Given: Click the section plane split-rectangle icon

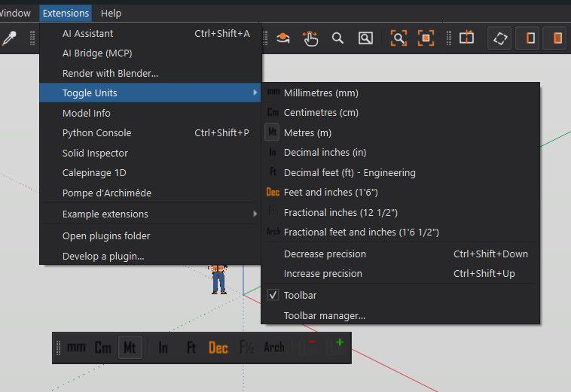Looking at the screenshot, I should 466,38.
